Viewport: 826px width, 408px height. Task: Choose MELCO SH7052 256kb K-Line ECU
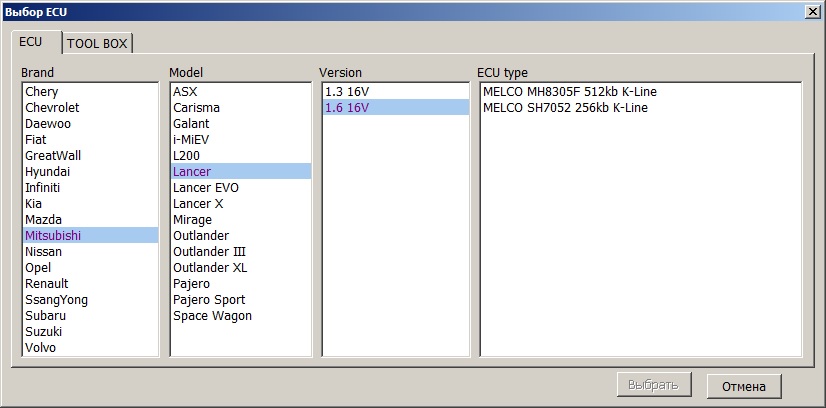tap(641, 107)
